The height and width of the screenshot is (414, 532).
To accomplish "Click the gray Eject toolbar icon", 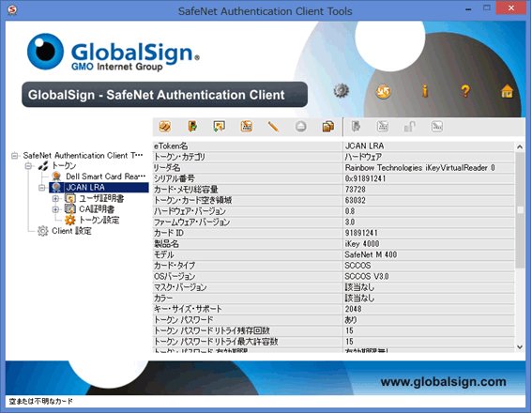I will (x=300, y=127).
